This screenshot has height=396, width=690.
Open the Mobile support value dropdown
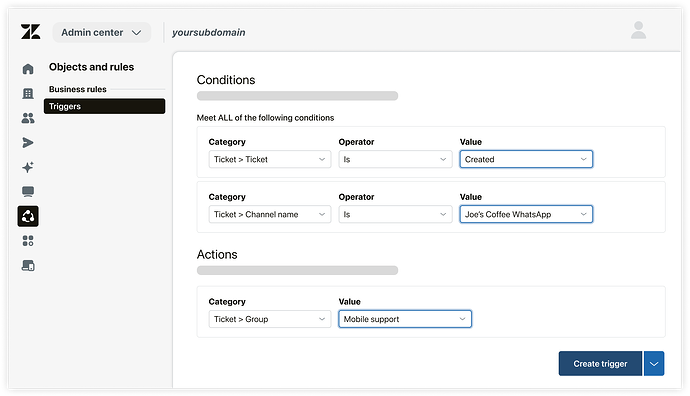tap(405, 319)
